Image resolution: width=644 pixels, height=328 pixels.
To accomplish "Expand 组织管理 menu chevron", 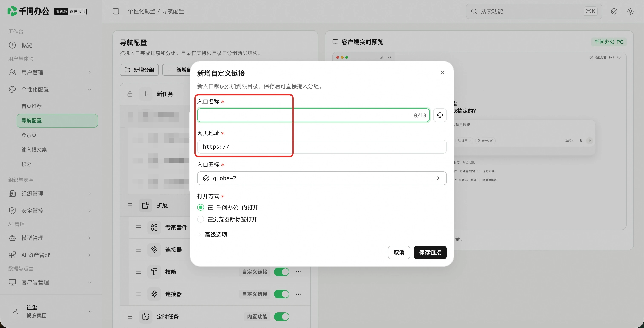I will click(89, 194).
